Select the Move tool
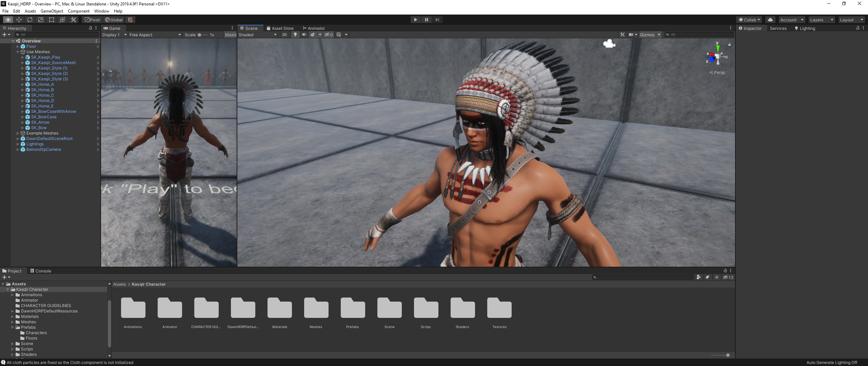The height and width of the screenshot is (366, 868). (19, 20)
